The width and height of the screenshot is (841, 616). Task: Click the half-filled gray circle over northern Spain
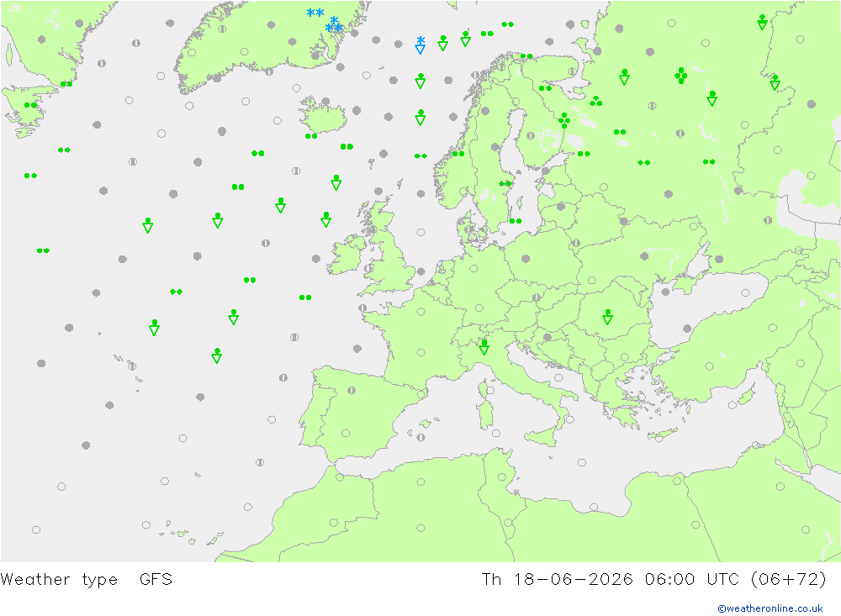[x=352, y=390]
